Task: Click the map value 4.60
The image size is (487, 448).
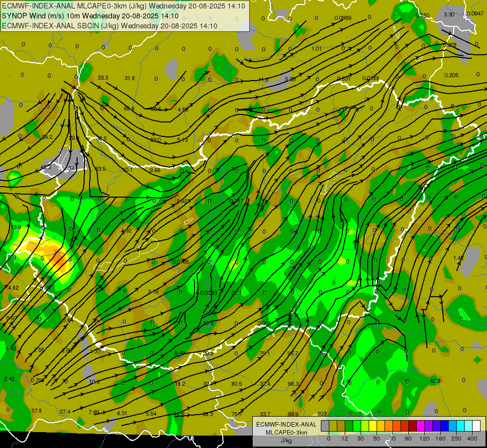Action: coord(11,348)
